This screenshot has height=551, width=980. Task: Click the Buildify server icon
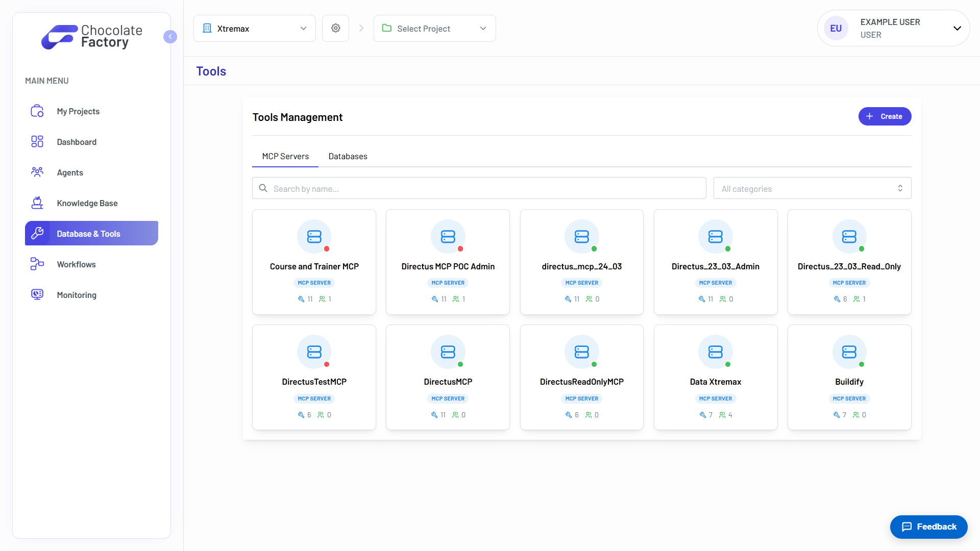tap(849, 352)
